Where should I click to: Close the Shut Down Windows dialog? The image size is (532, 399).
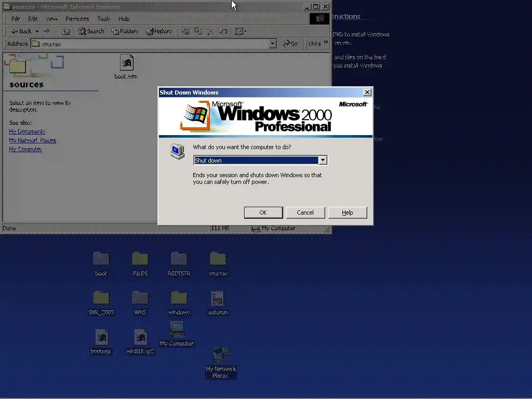367,92
